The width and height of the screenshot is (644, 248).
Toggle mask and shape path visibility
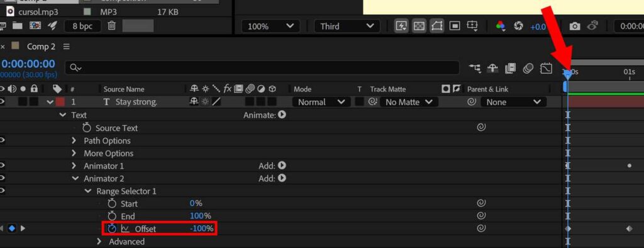point(436,26)
